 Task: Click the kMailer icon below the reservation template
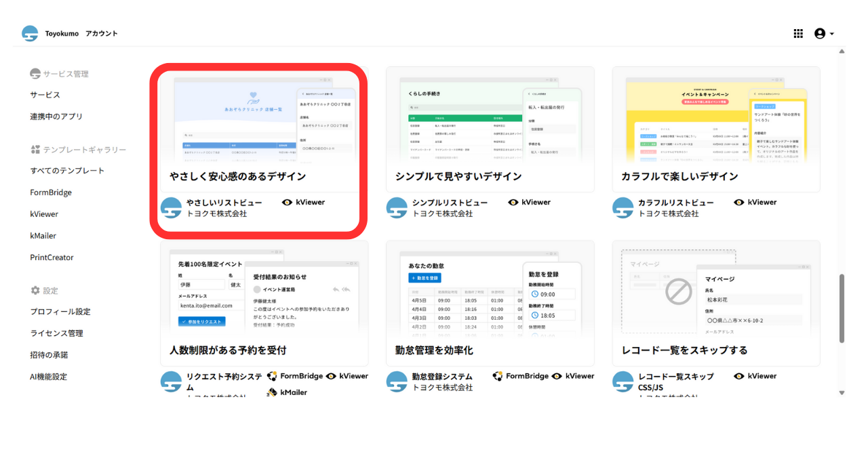point(273,392)
